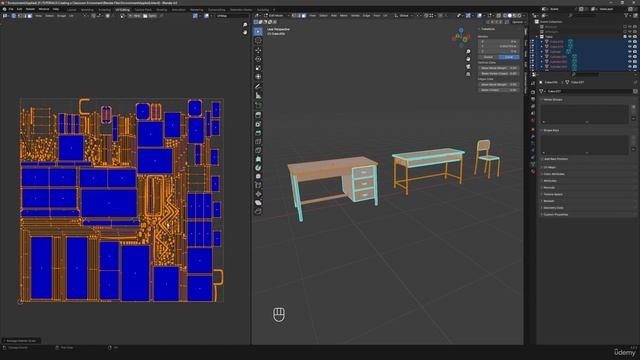Toggle camera view icon in 3D viewport
640x360 pixels.
click(468, 67)
